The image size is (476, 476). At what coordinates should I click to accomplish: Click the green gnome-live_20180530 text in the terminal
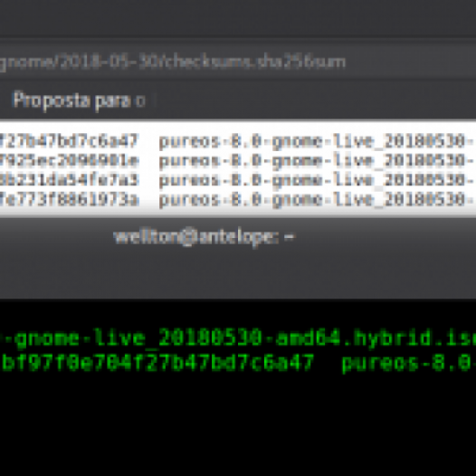[138, 338]
